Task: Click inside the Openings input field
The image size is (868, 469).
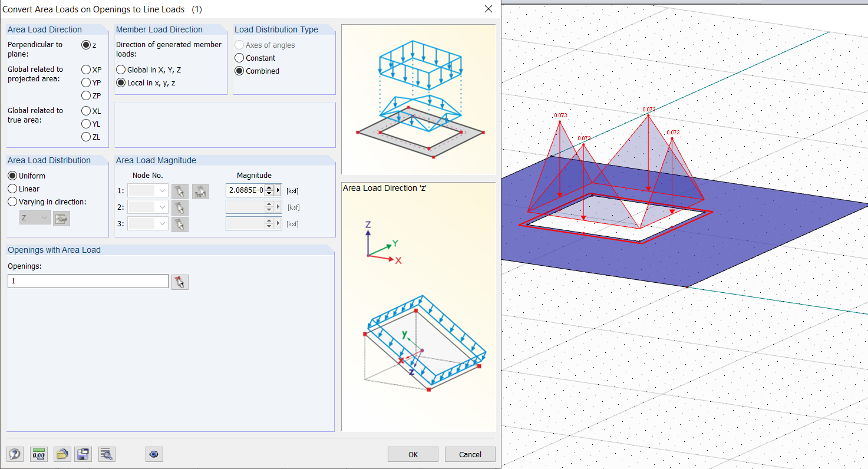Action: (x=87, y=281)
